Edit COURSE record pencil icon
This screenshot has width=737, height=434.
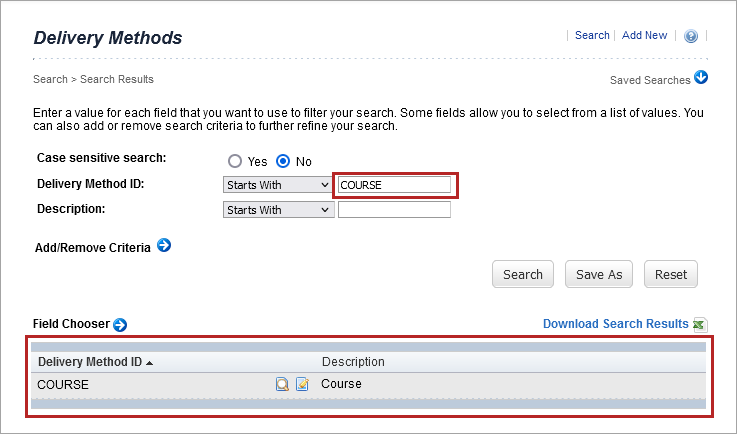tap(302, 384)
